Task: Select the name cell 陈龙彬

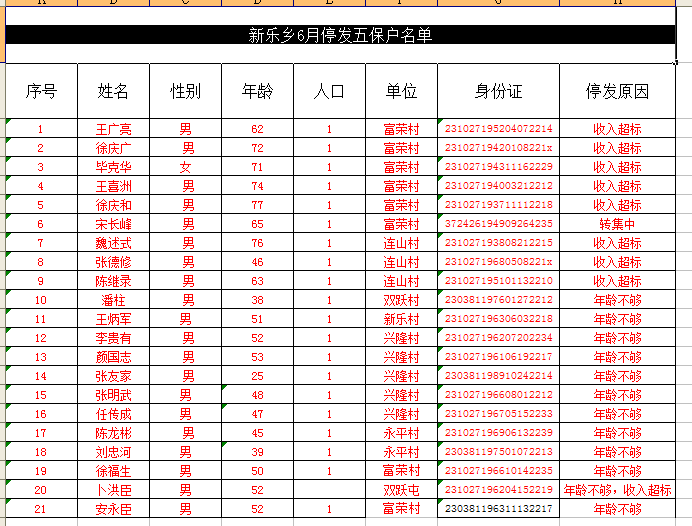Action: 113,432
